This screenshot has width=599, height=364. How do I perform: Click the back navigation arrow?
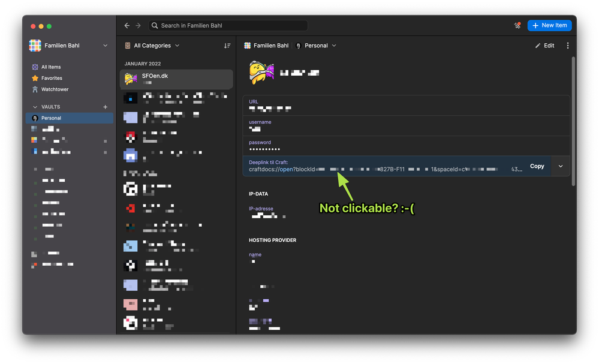click(x=127, y=26)
